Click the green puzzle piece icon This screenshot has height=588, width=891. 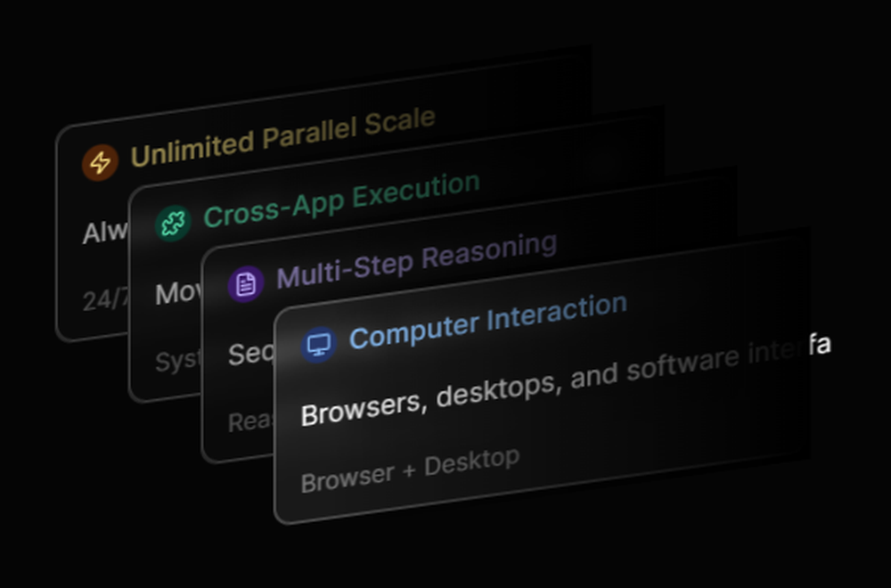pyautogui.click(x=173, y=224)
